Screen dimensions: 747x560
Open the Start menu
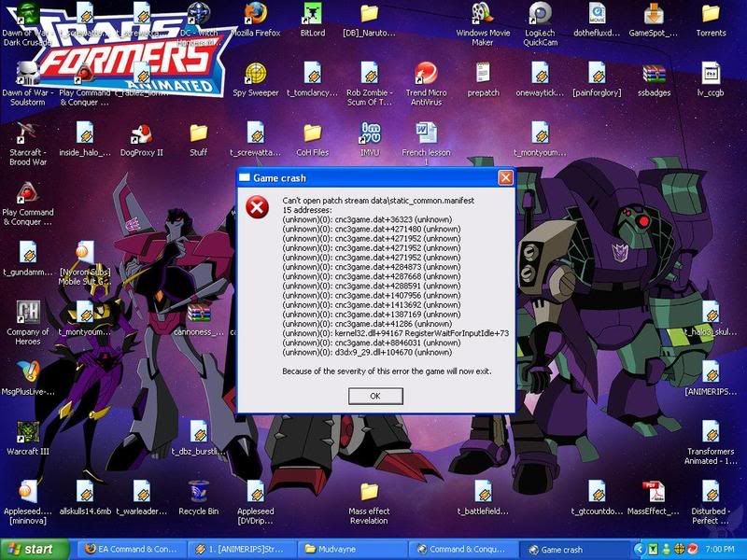(35, 550)
